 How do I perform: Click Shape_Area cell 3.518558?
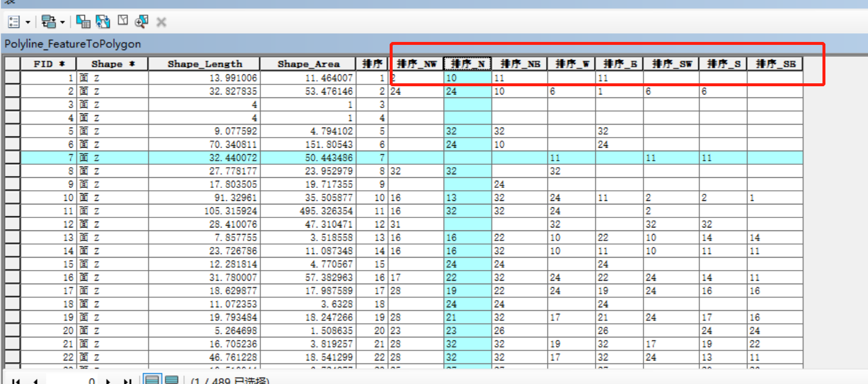(x=308, y=237)
